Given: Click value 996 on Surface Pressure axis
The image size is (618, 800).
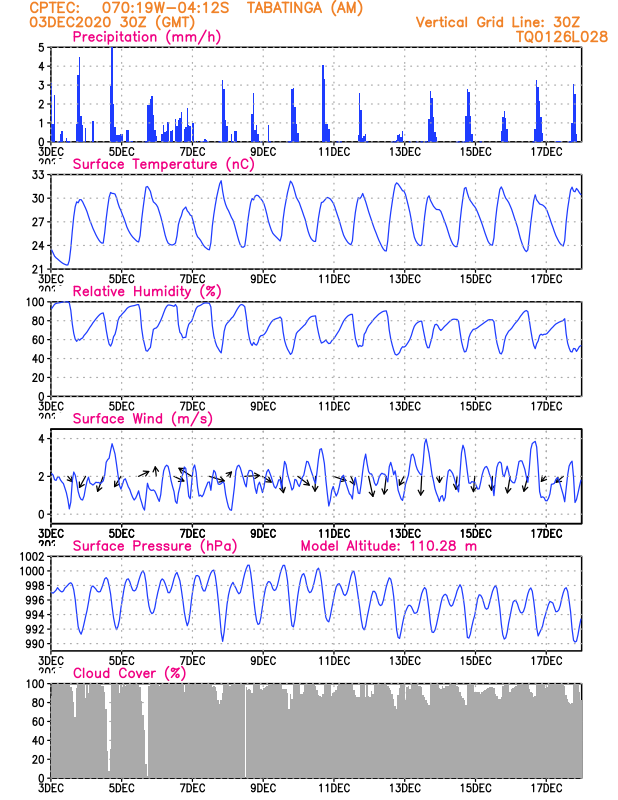Looking at the screenshot, I should pyautogui.click(x=35, y=601).
